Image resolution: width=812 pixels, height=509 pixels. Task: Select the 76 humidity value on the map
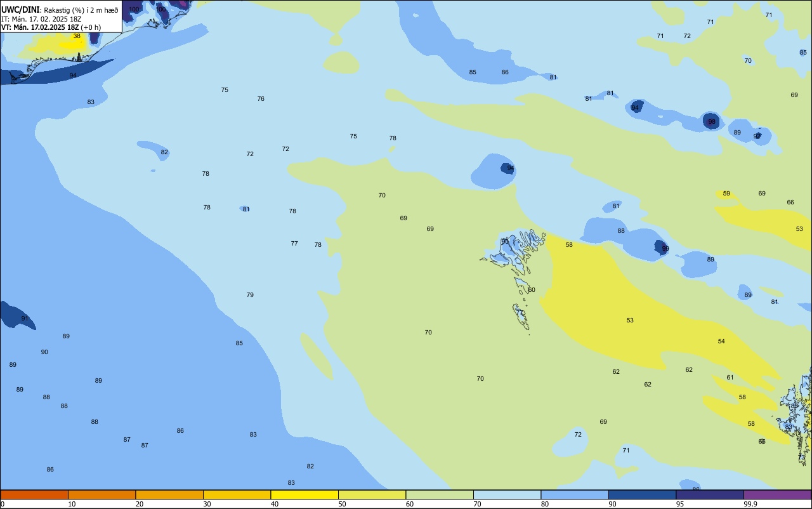[261, 99]
